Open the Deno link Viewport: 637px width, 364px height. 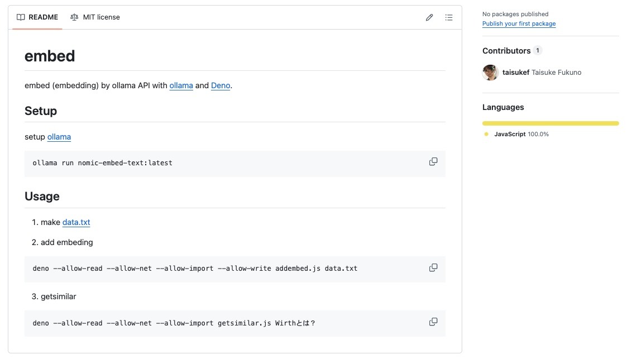coord(221,85)
